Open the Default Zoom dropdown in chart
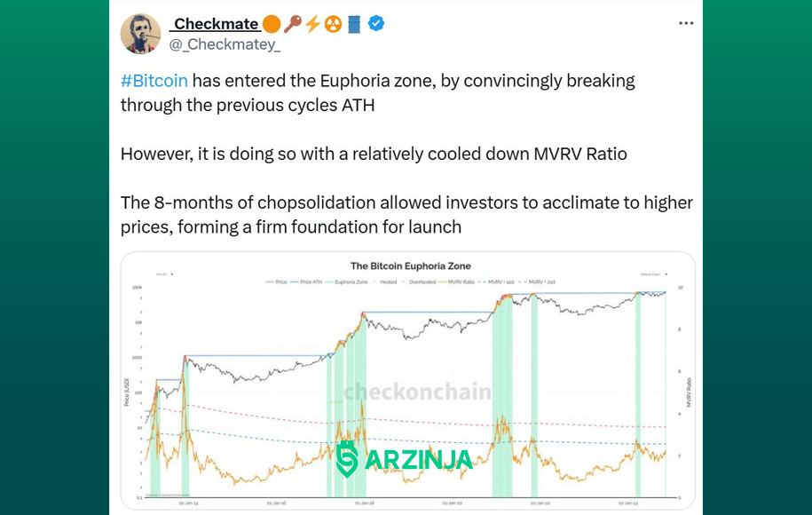The width and height of the screenshot is (812, 515). pos(654,274)
